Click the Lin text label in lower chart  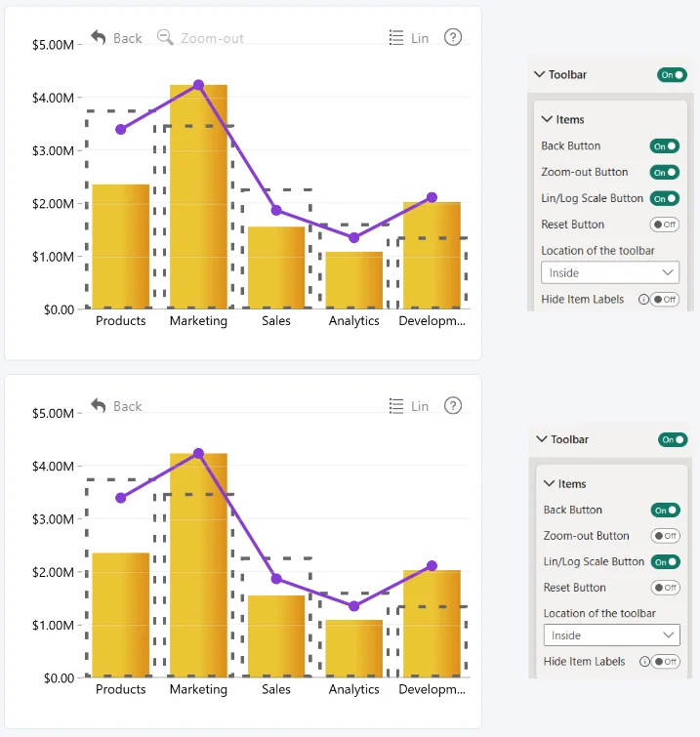pos(420,407)
